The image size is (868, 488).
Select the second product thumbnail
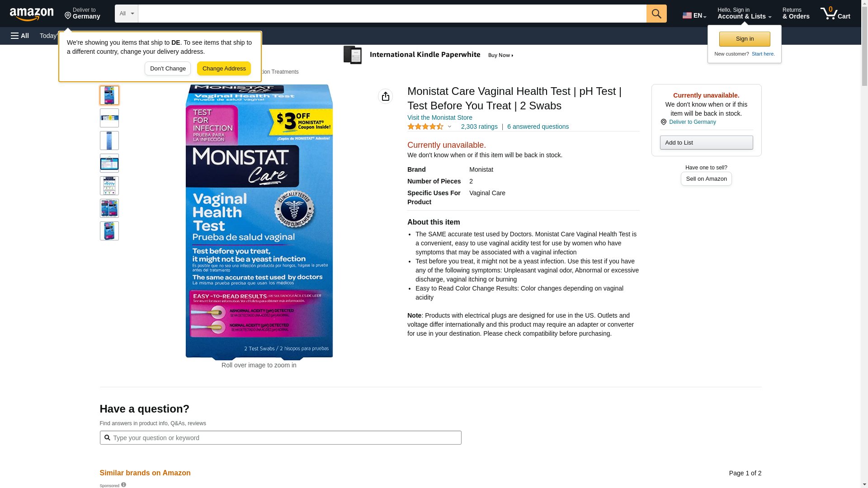pos(109,118)
